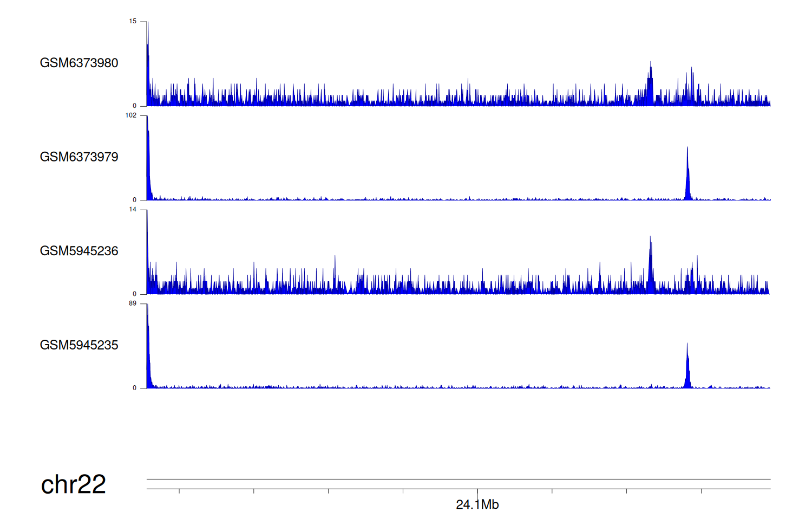Image resolution: width=812 pixels, height=531 pixels.
Task: Click the GSM5945236 track label
Action: pos(79,251)
